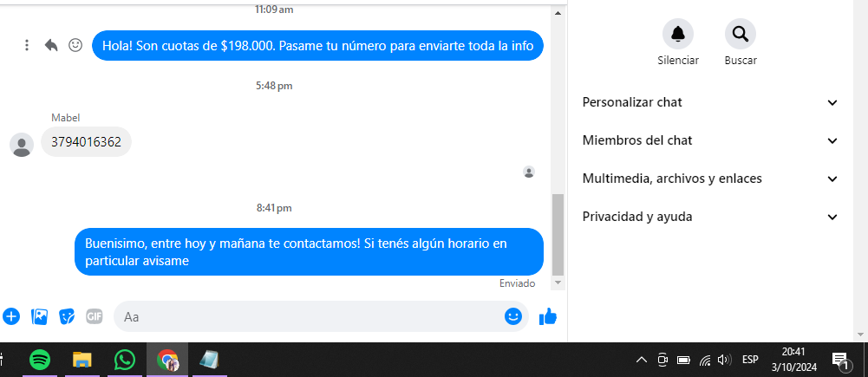Expand Miembros del chat section
The width and height of the screenshot is (868, 377).
tap(710, 140)
